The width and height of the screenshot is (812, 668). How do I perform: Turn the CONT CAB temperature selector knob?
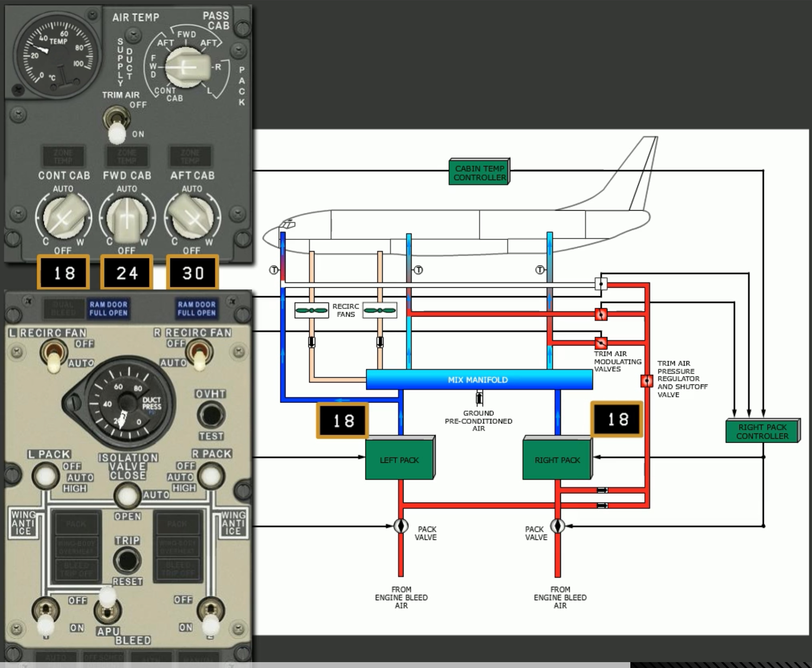coord(63,218)
